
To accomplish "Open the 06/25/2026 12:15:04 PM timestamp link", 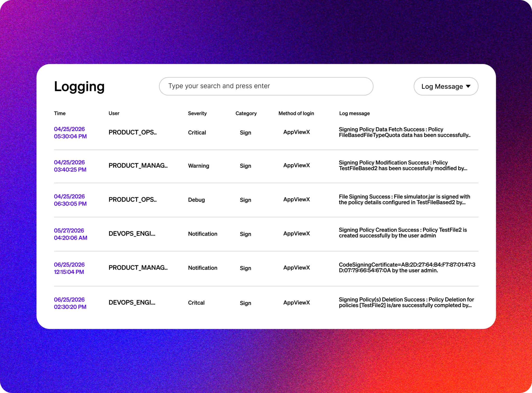I will (x=69, y=268).
